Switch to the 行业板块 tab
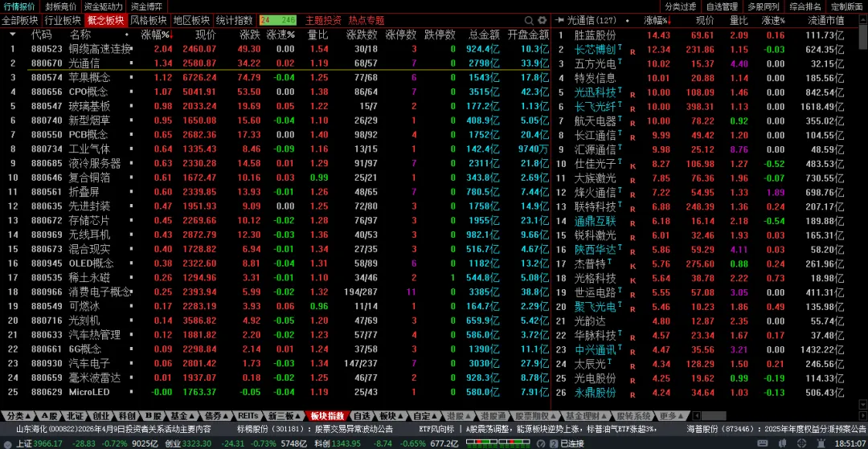 coord(63,20)
